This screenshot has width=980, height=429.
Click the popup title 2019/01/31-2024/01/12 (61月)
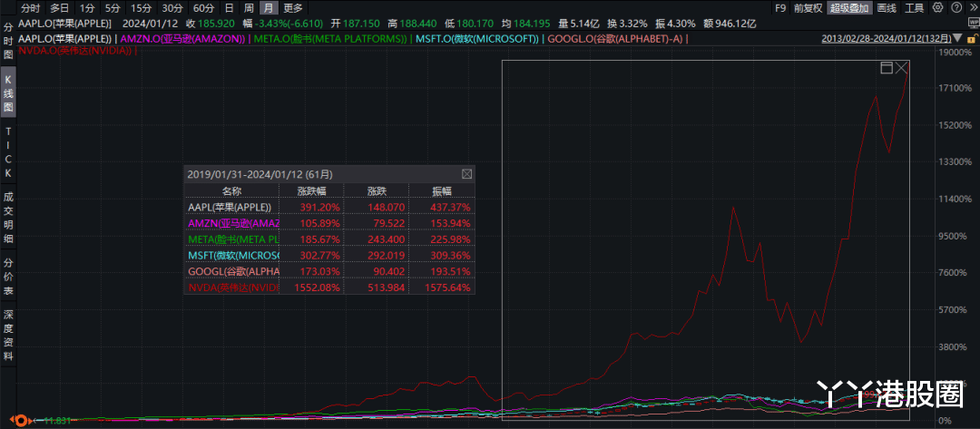(x=260, y=174)
